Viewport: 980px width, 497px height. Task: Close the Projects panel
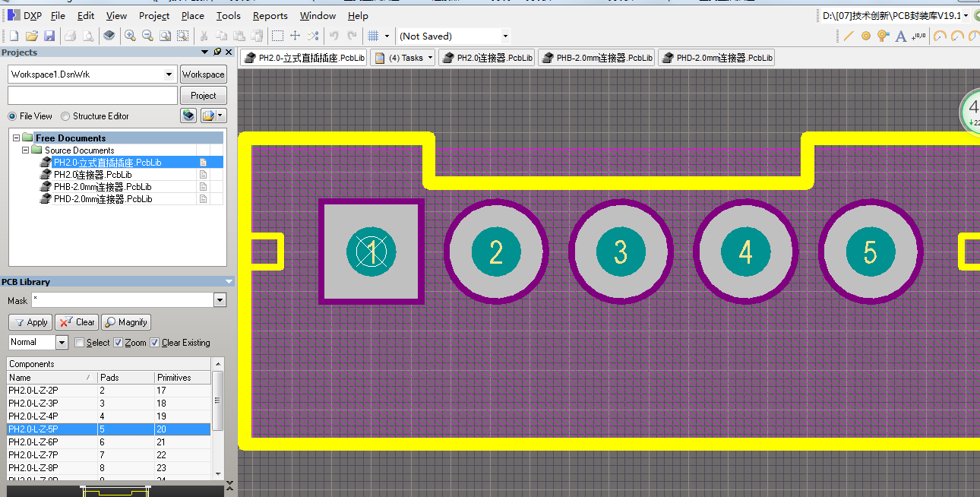(228, 52)
